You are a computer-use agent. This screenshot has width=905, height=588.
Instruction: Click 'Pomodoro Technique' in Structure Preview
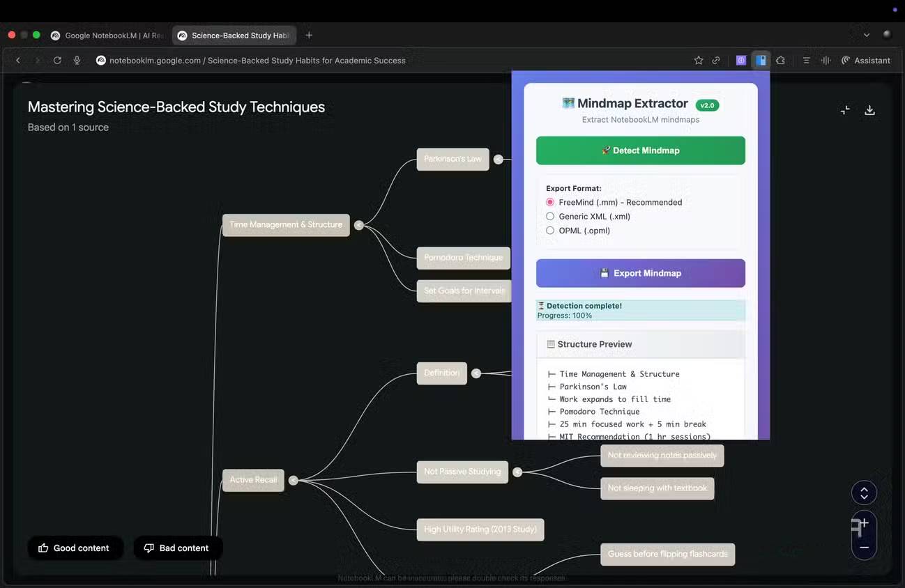click(x=600, y=412)
